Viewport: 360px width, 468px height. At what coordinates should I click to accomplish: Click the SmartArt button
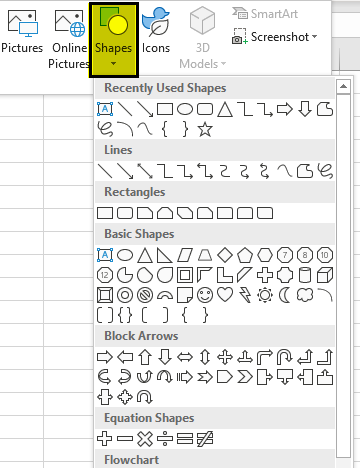[265, 14]
